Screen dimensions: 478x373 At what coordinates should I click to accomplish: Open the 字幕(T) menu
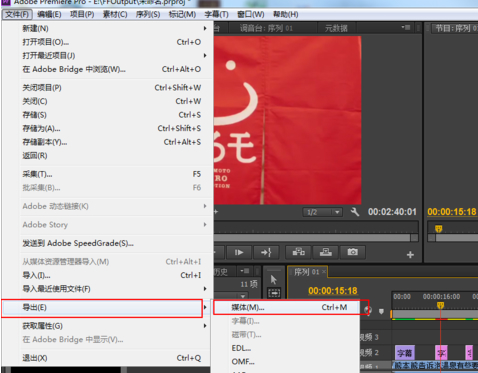[x=216, y=15]
